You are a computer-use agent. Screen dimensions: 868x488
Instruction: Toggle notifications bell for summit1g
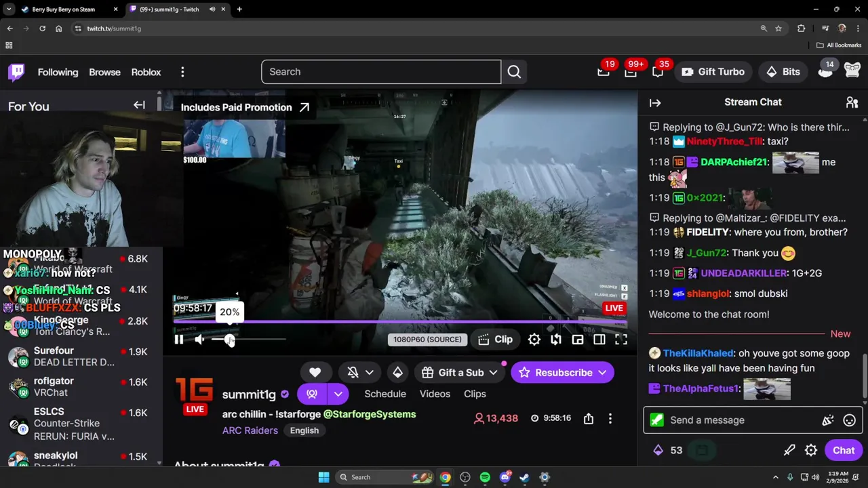click(353, 372)
